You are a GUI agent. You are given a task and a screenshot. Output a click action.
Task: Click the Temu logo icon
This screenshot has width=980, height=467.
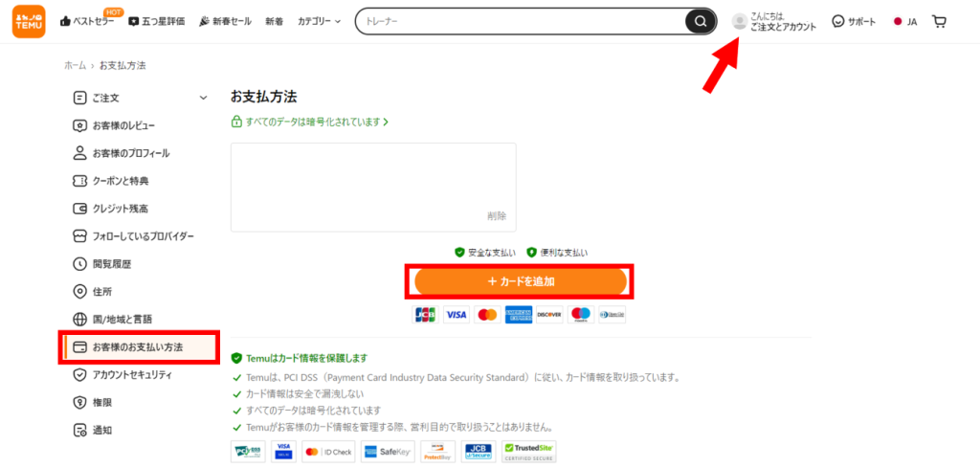[x=28, y=21]
